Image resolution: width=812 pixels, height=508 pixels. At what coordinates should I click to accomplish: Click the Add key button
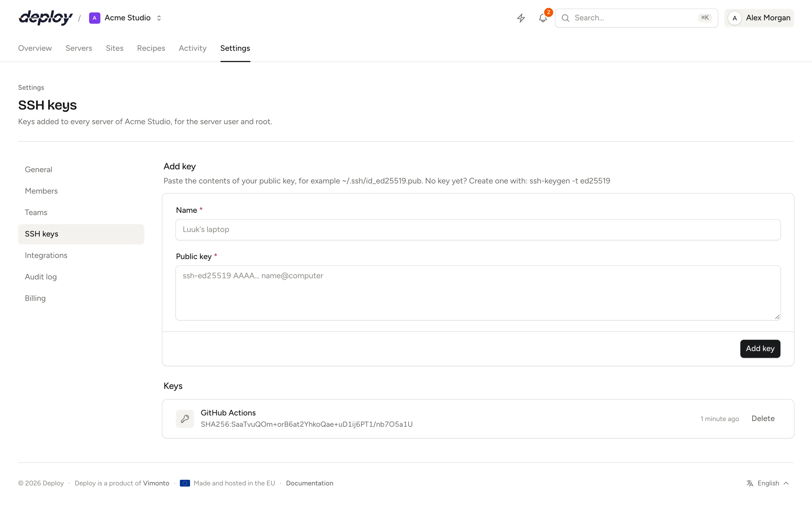tap(760, 349)
